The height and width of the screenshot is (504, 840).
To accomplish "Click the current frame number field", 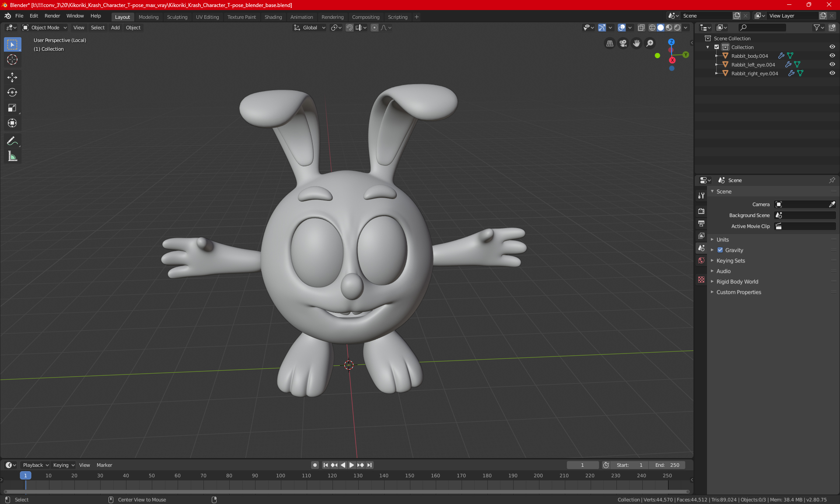I will 583,465.
